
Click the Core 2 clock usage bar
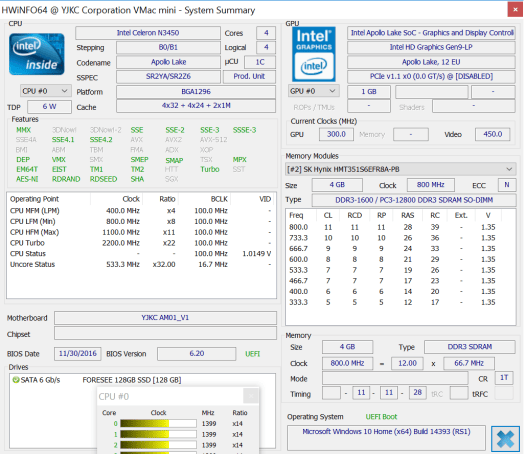(158, 445)
